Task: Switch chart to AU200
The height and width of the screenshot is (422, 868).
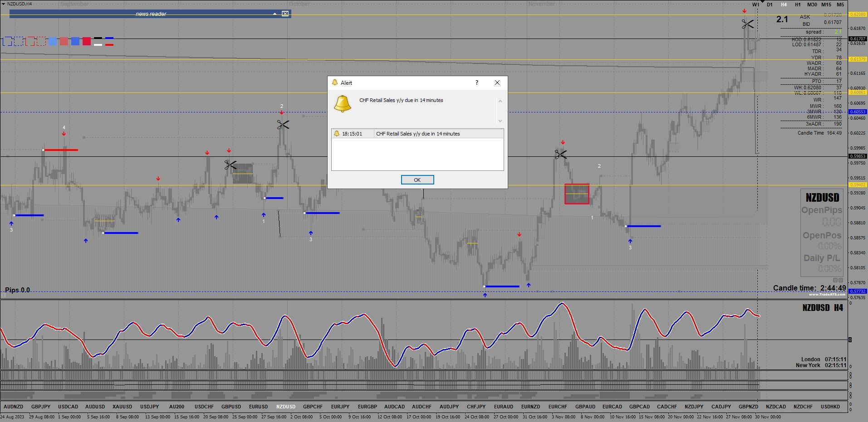Action: pyautogui.click(x=177, y=407)
